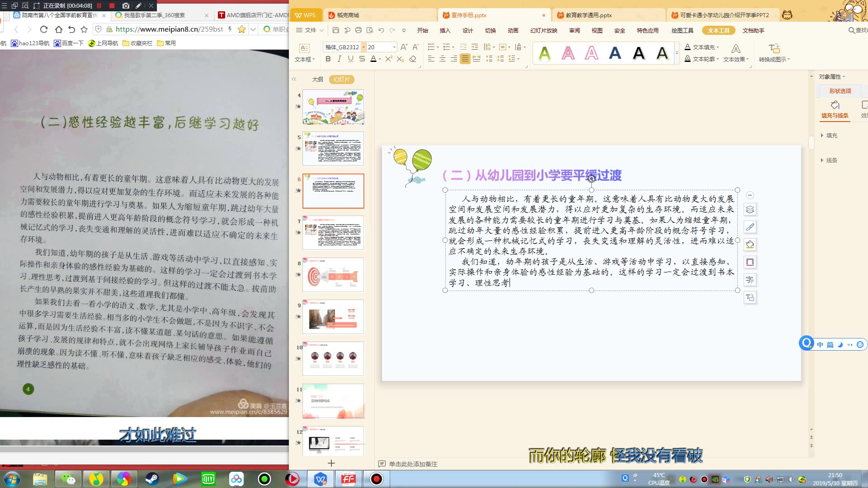Click the outline frame icon beside the text box
Screen dimensions: 868x488
[750, 262]
